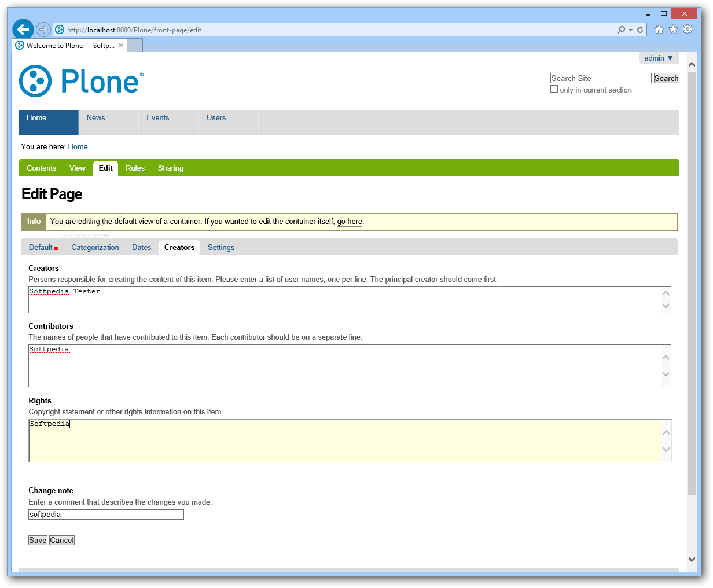Open the browser Home icon

tap(659, 30)
